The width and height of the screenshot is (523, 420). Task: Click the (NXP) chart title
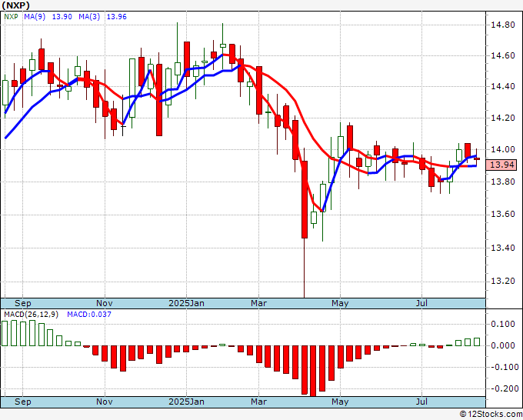pyautogui.click(x=16, y=5)
